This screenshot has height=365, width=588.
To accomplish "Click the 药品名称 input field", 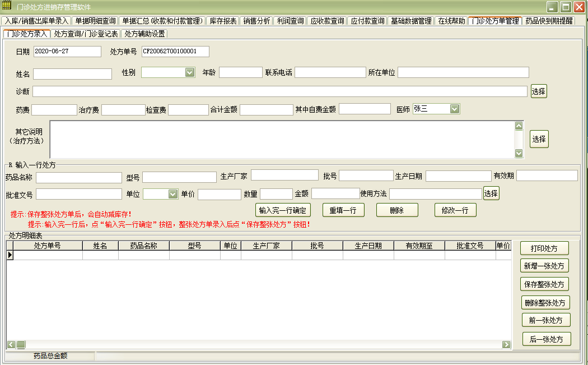I will [79, 178].
